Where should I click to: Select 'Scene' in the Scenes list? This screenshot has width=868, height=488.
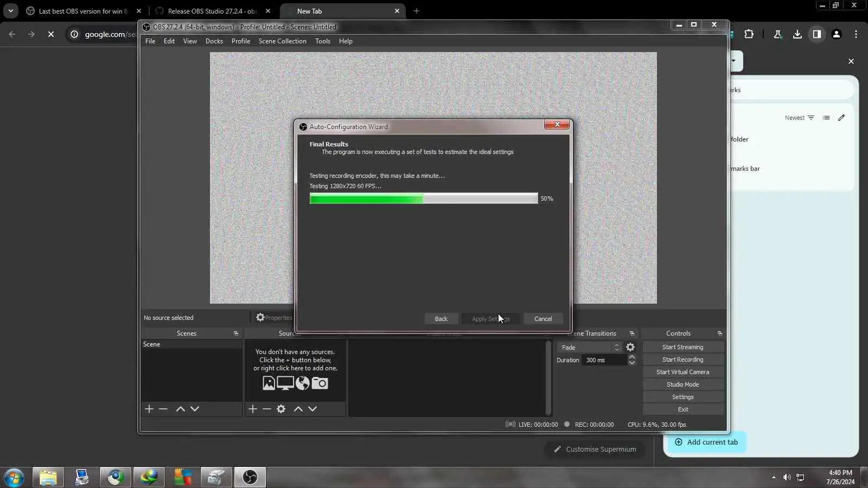click(192, 344)
